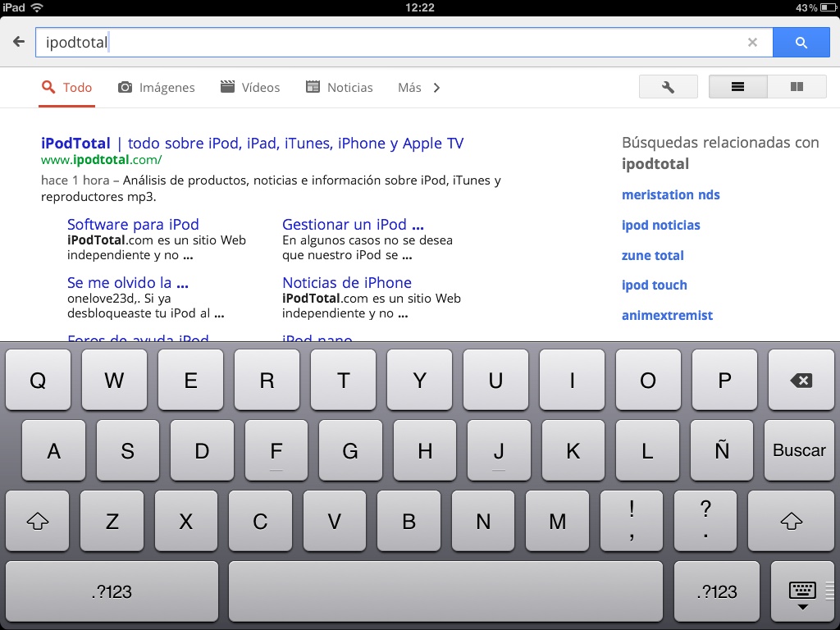This screenshot has height=630, width=840.
Task: Tap the back arrow icon
Action: 19,42
